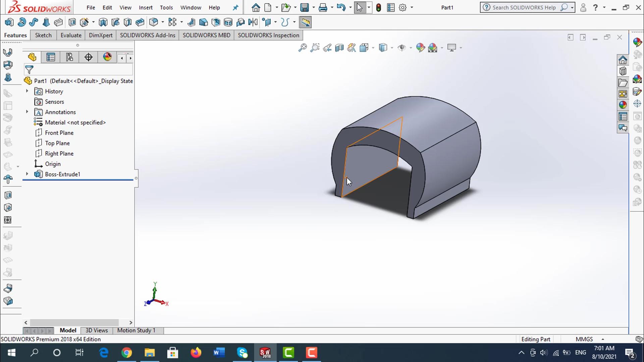Switch to the Sketch tab
Image resolution: width=644 pixels, height=362 pixels.
point(43,35)
